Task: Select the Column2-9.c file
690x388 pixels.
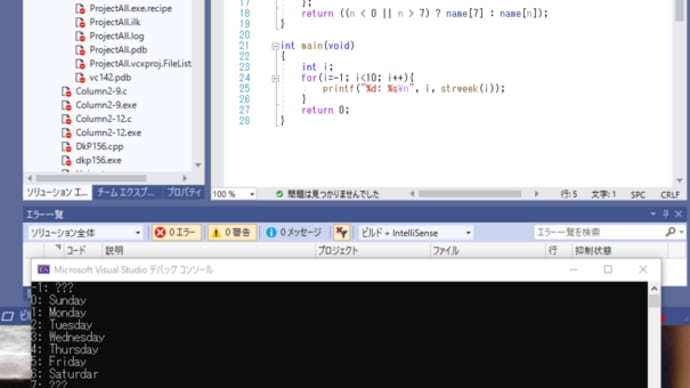Action: 101,91
